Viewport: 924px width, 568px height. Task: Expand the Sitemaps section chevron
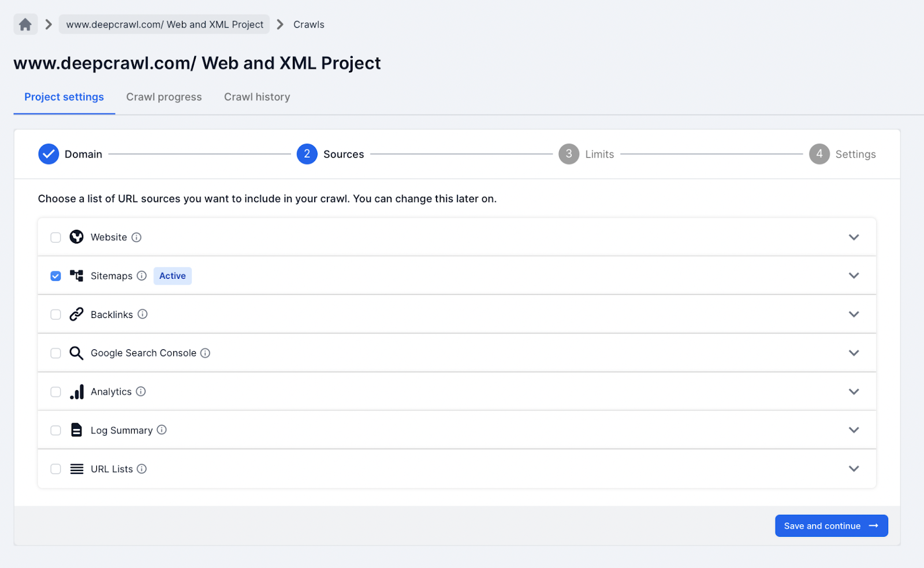click(x=854, y=276)
